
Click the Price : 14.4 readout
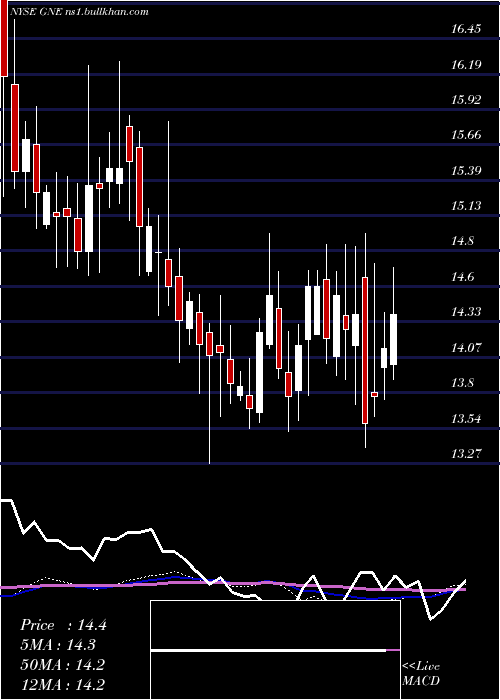click(63, 625)
